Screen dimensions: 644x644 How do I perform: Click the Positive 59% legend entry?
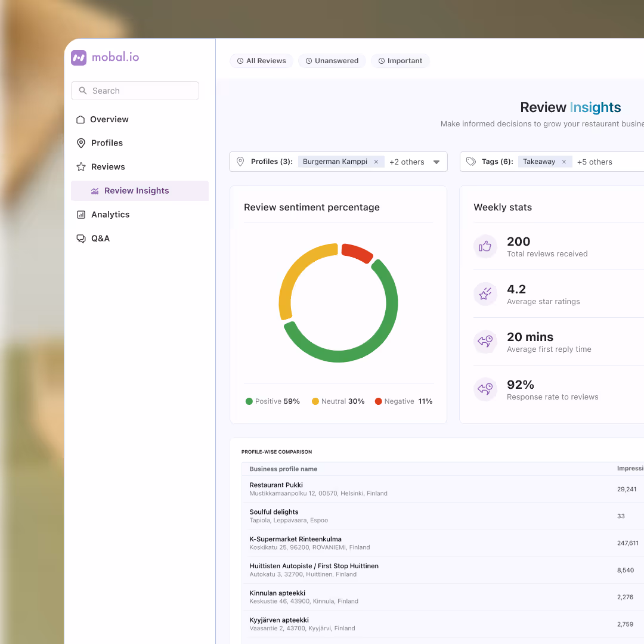coord(273,401)
